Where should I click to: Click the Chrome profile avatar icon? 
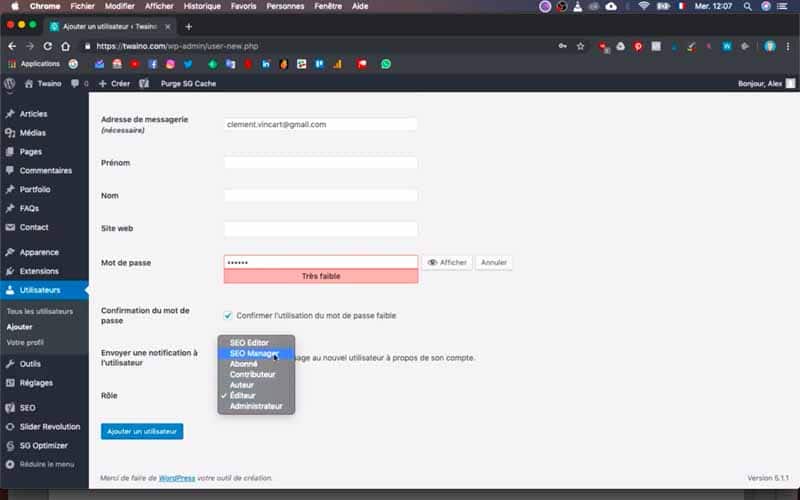click(770, 46)
